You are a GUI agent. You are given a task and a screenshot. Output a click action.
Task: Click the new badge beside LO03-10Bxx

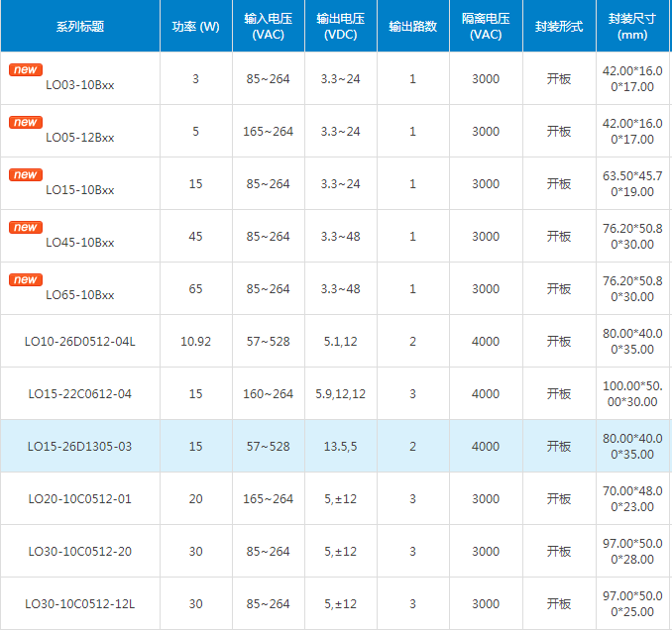[x=25, y=70]
